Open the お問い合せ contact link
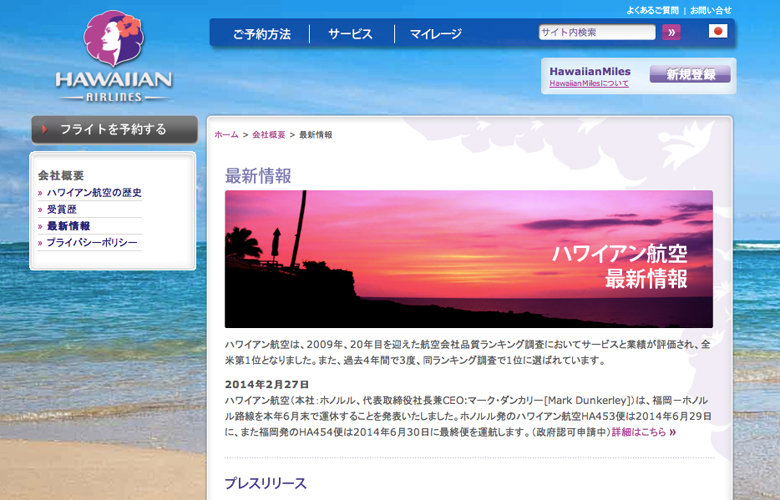The image size is (780, 500). coord(711,10)
